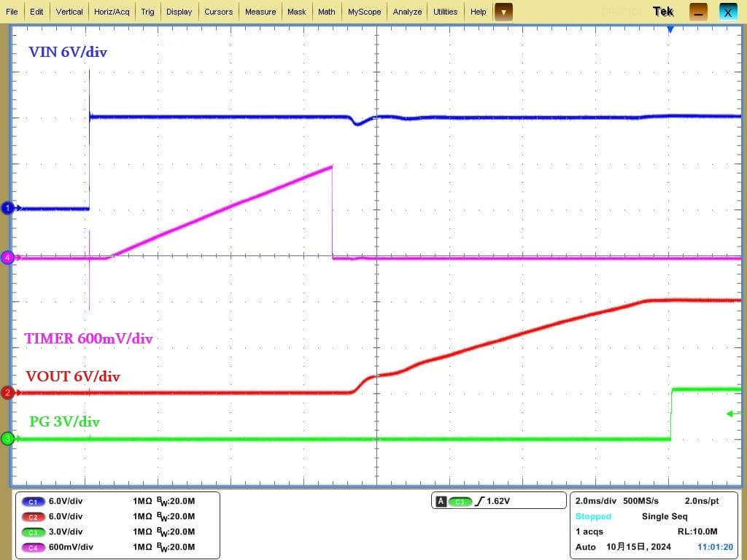Open the Horiz/Acq menu

112,12
